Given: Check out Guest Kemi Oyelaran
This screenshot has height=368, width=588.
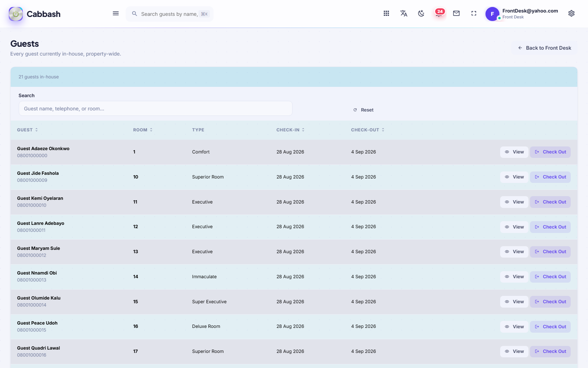Looking at the screenshot, I should coord(550,202).
